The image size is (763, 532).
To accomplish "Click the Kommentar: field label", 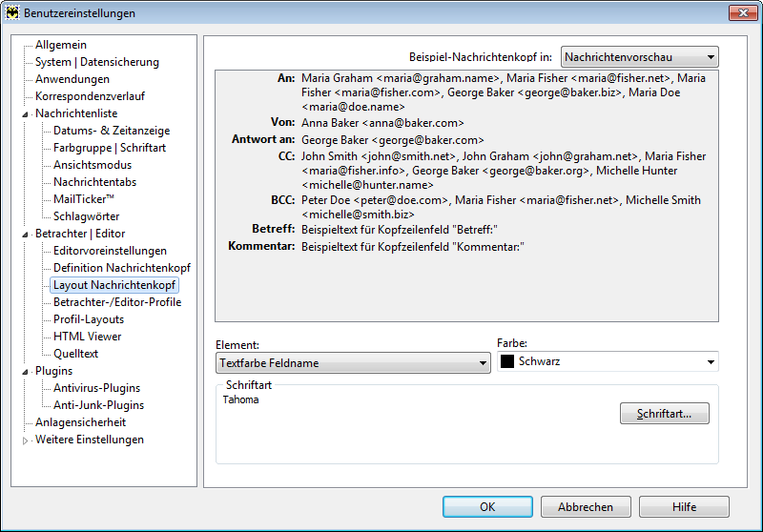I will (x=261, y=246).
